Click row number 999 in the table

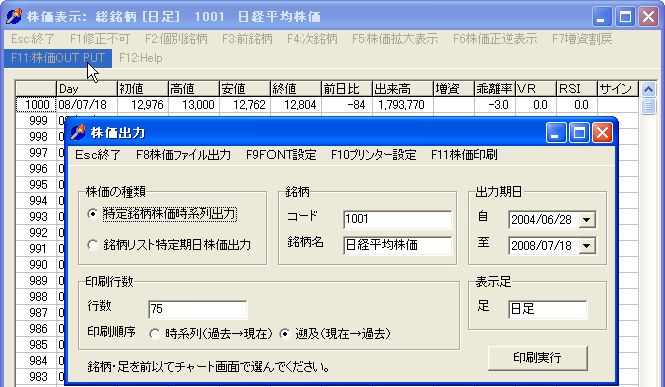tap(36, 121)
